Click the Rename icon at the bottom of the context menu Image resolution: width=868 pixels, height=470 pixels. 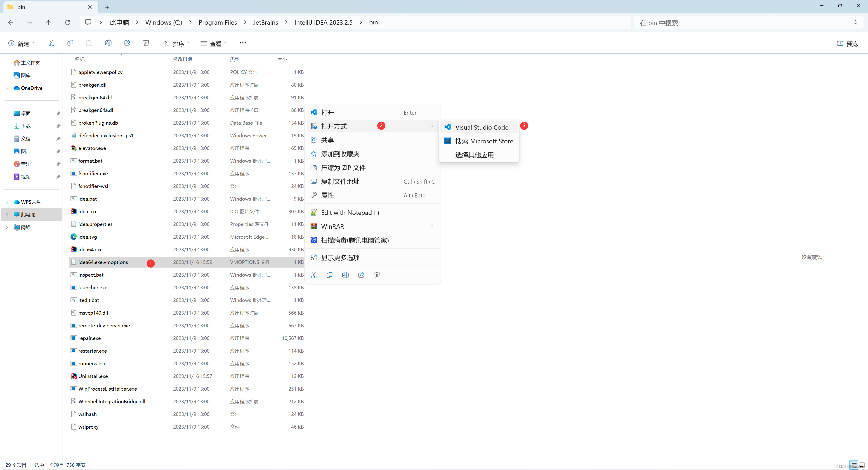coord(345,275)
